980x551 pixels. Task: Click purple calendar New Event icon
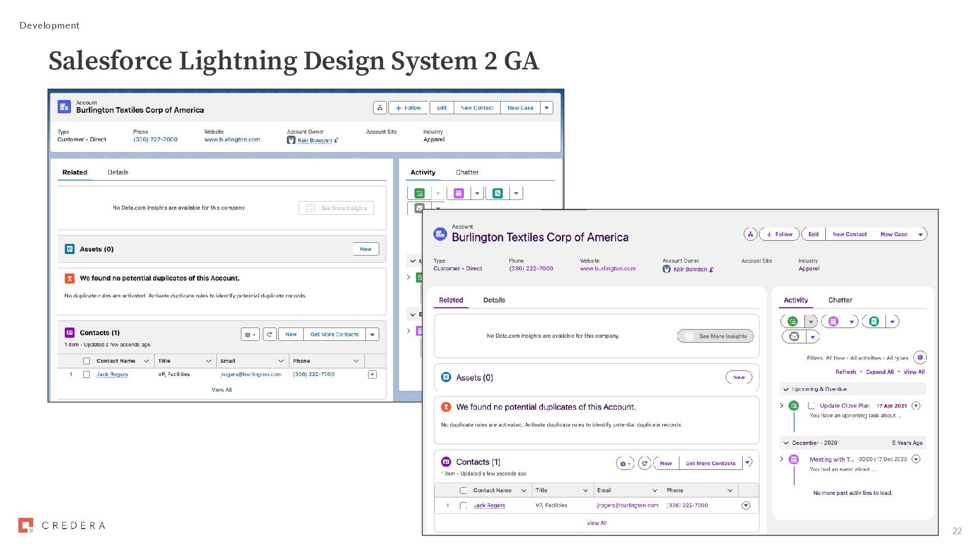coord(833,321)
